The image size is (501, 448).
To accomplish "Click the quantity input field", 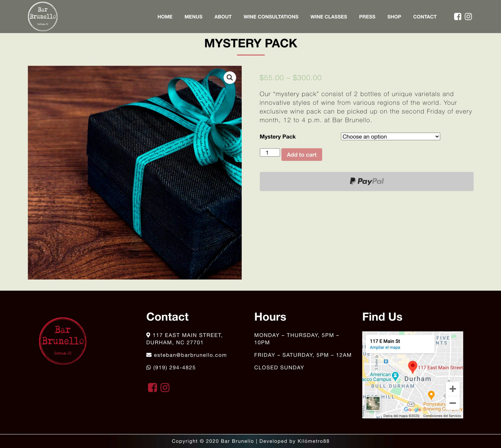I will click(270, 152).
